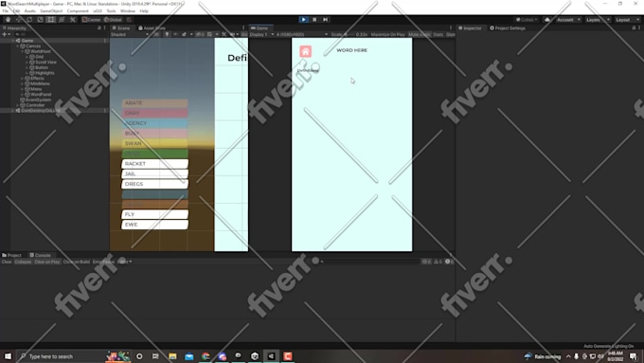Toggle scene audio icon
644x363 pixels.
point(175,34)
